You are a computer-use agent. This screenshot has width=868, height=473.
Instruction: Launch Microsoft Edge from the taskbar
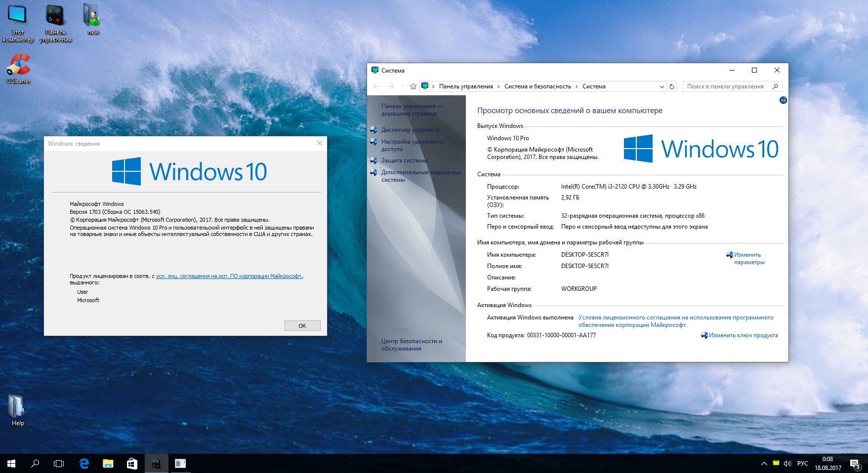point(84,464)
